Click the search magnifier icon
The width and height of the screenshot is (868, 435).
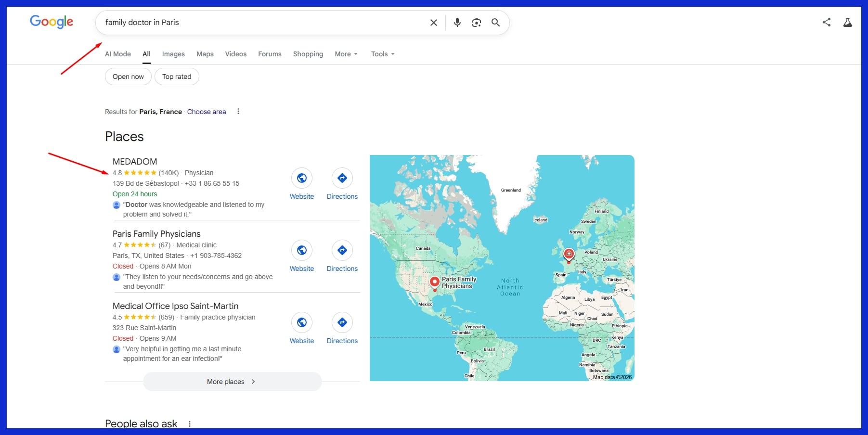point(495,22)
